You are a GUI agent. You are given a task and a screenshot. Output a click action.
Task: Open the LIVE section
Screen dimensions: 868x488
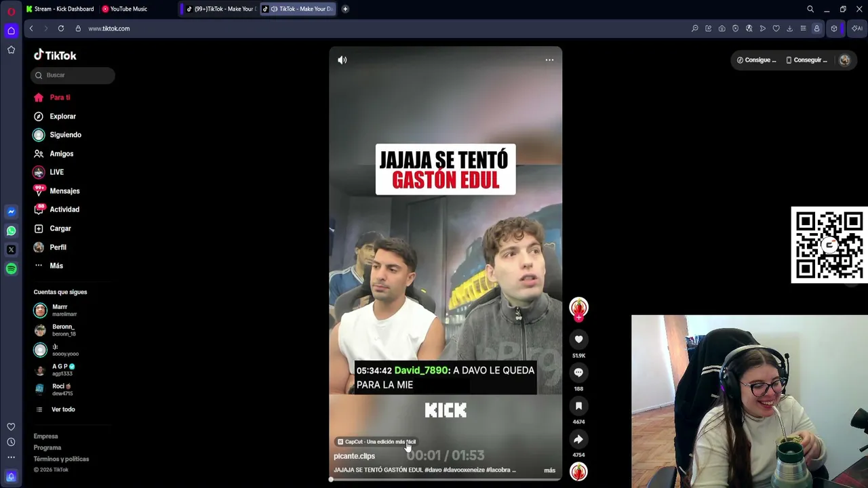point(56,172)
